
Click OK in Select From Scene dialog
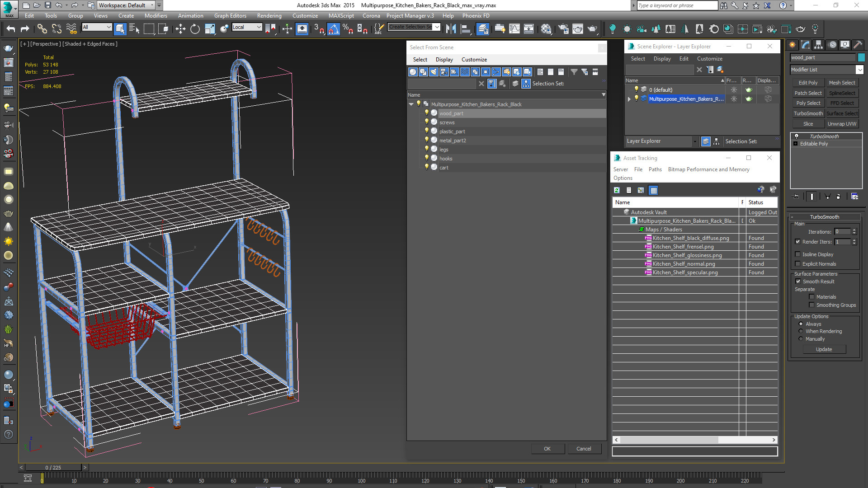547,449
